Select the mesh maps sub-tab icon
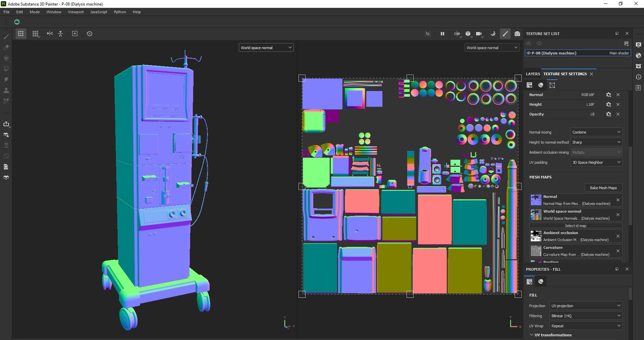This screenshot has width=644, height=340. coord(552,85)
